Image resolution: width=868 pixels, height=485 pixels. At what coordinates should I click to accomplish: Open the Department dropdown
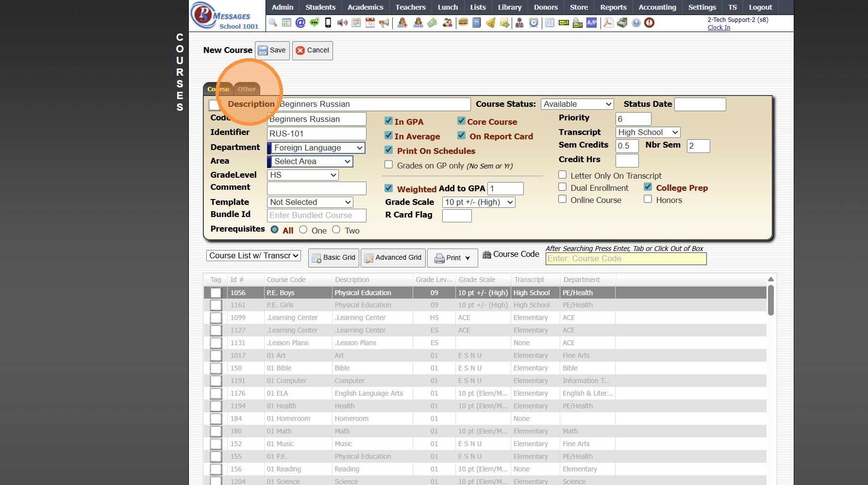(x=317, y=148)
